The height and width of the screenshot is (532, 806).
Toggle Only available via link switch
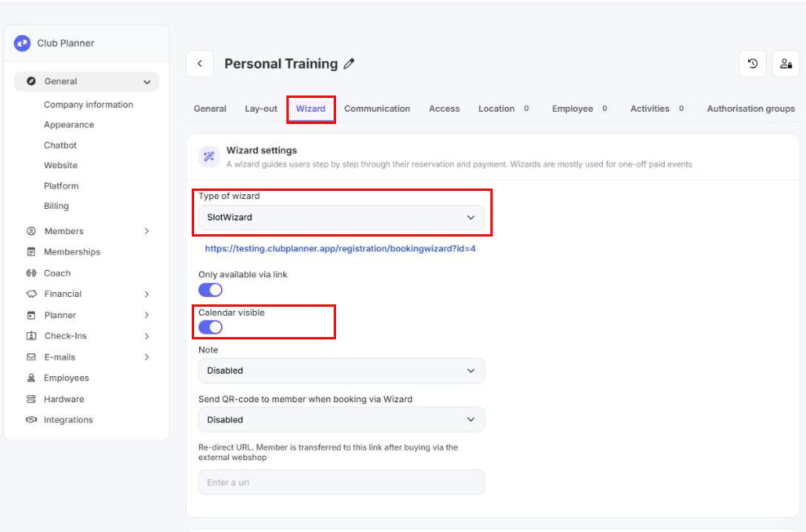[210, 290]
